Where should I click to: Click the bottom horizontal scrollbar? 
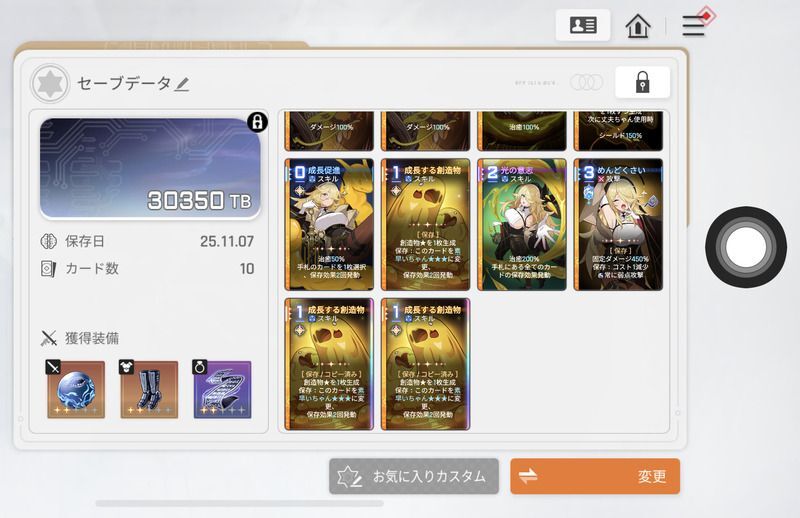click(x=239, y=504)
